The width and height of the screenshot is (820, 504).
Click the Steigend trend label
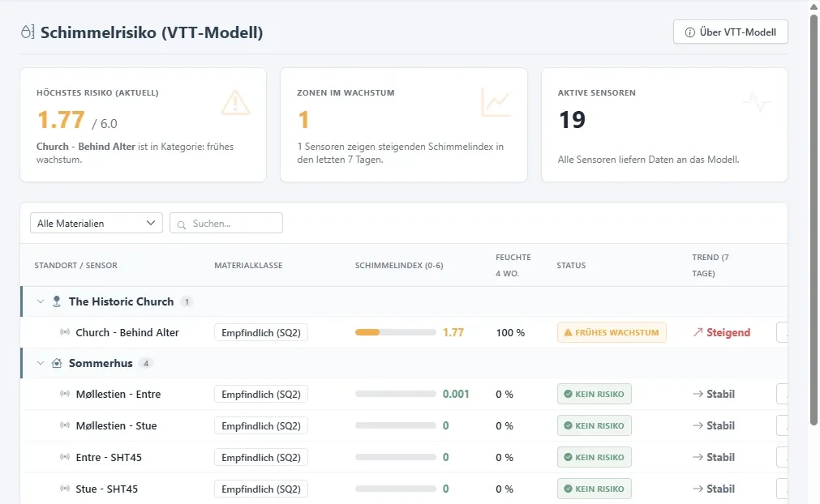click(728, 332)
